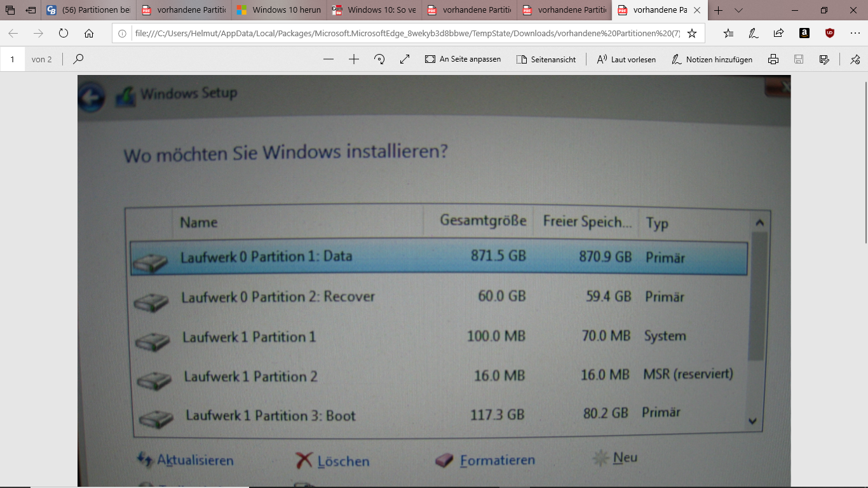Click Notizen hinzufügen to add notes
Image resolution: width=868 pixels, height=488 pixels.
point(712,59)
